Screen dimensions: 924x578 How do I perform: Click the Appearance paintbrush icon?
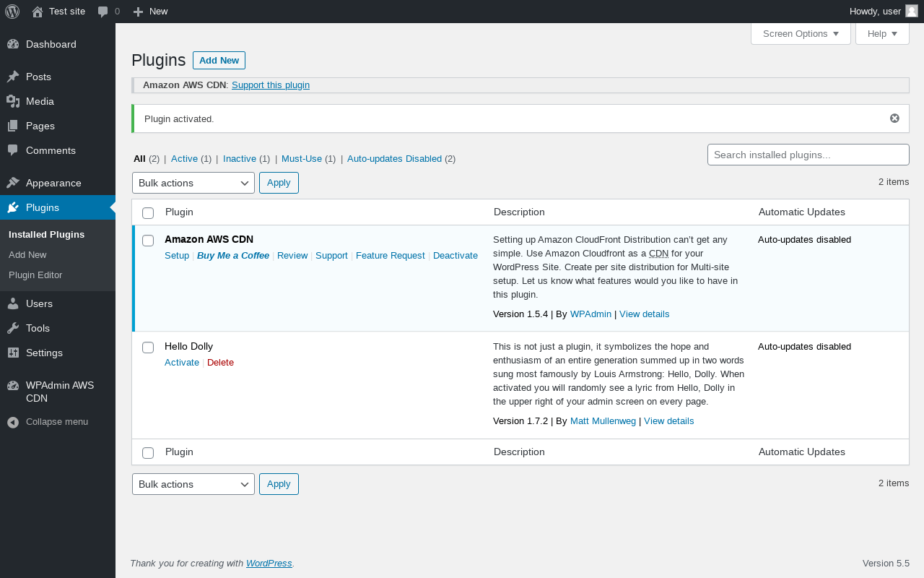[x=13, y=183]
